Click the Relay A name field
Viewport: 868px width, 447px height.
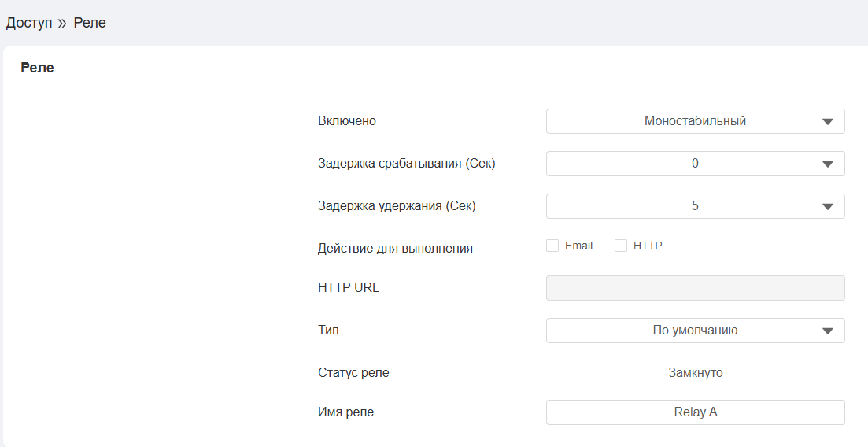pyautogui.click(x=695, y=412)
